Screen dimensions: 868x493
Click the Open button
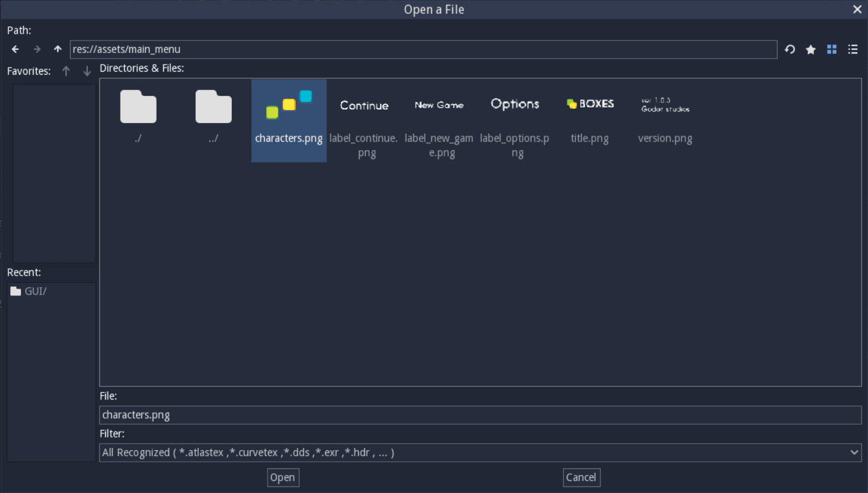[x=283, y=477]
